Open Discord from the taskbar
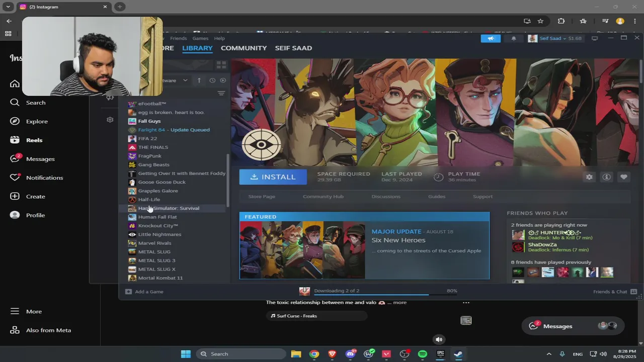 coord(350,354)
